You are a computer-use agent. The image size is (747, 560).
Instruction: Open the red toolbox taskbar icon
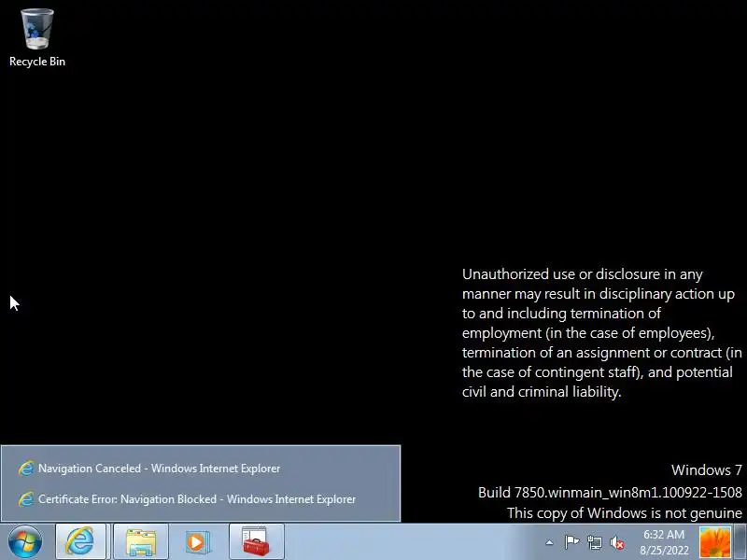[x=256, y=542]
